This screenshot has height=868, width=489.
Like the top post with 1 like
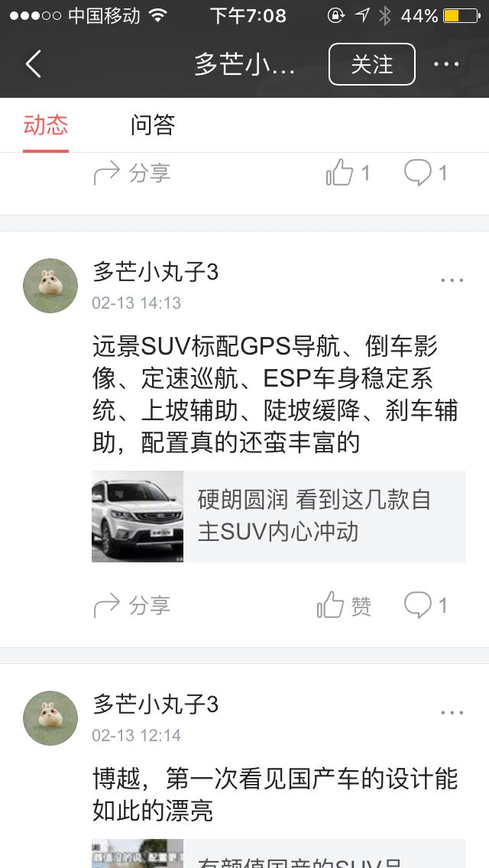pos(348,173)
